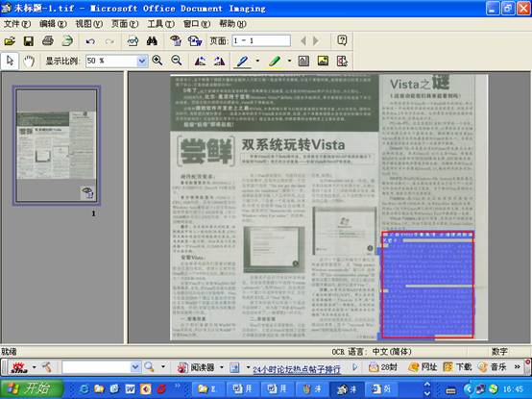The height and width of the screenshot is (399, 532).
Task: Save the document using the floppy disk icon
Action: [29, 41]
